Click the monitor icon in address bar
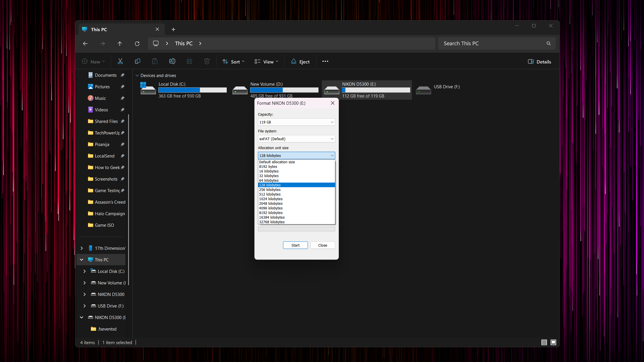644x362 pixels. (156, 44)
